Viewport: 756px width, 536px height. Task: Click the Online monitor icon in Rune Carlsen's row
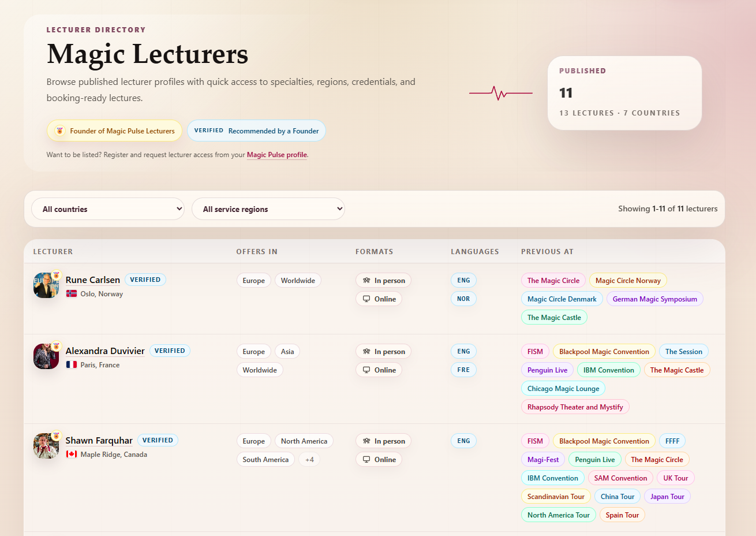(x=366, y=299)
